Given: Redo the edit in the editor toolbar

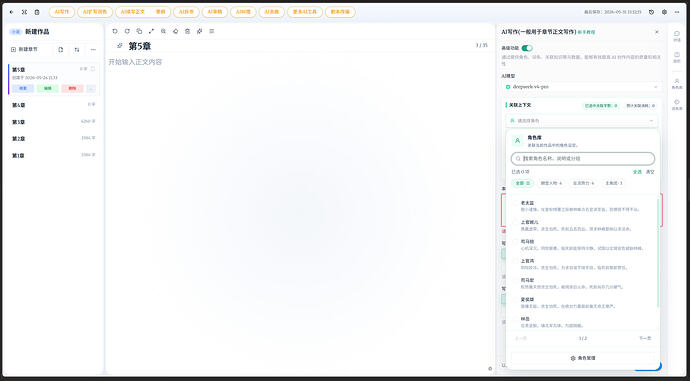Looking at the screenshot, I should point(127,31).
